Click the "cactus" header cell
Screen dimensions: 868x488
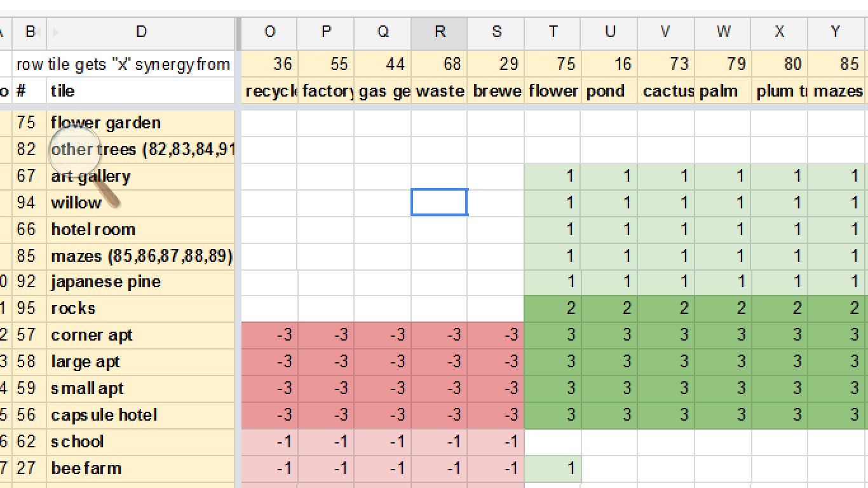coord(666,91)
